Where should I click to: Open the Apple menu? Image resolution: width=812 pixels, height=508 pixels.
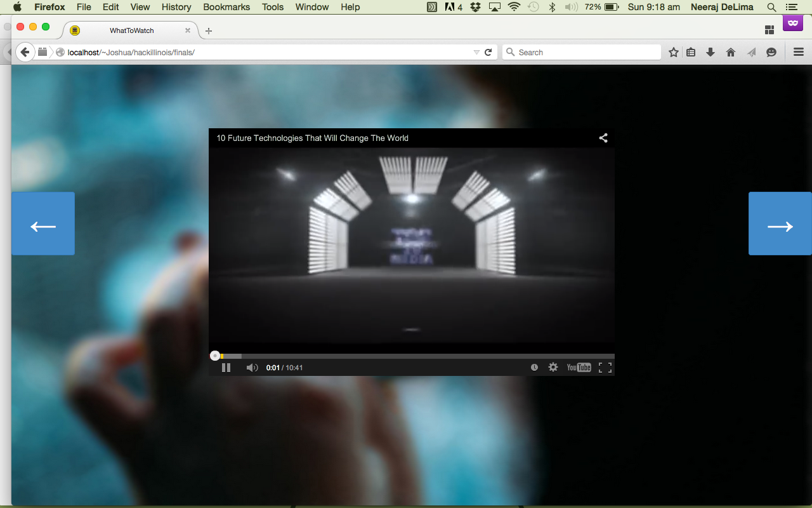coord(17,7)
